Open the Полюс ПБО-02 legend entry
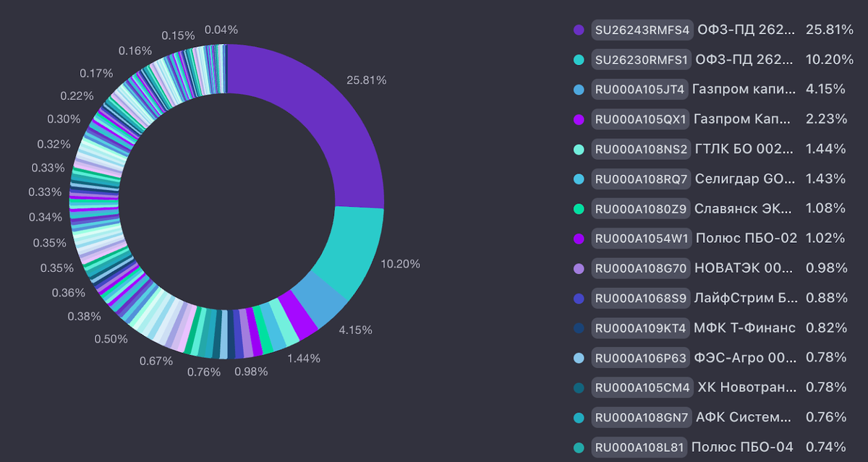The width and height of the screenshot is (868, 462). [x=746, y=238]
